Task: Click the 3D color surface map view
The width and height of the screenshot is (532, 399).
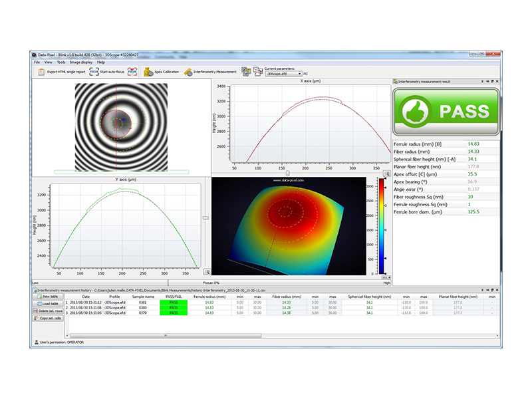Action: pyautogui.click(x=289, y=226)
